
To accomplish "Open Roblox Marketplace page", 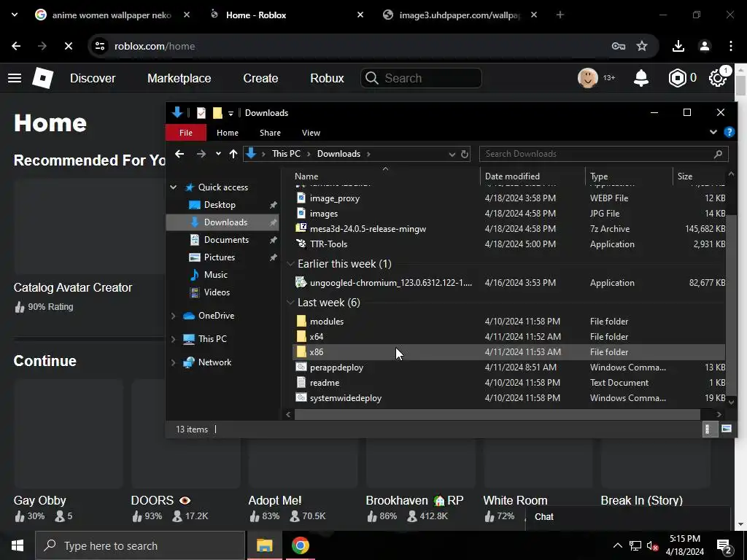I will click(179, 78).
